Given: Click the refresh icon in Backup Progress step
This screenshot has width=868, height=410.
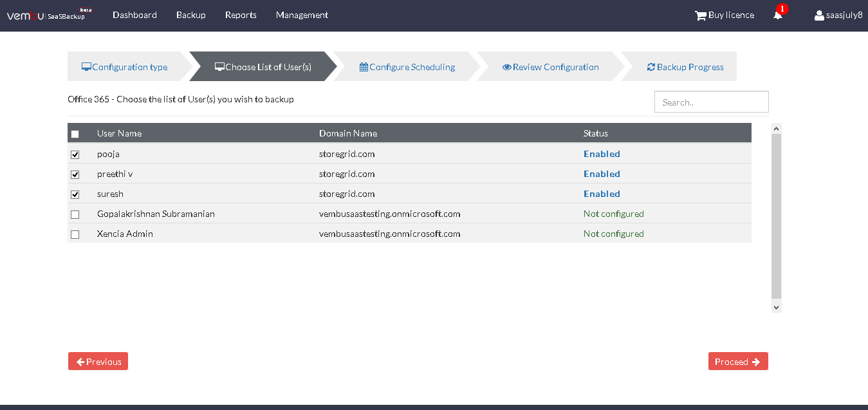Looking at the screenshot, I should [651, 67].
